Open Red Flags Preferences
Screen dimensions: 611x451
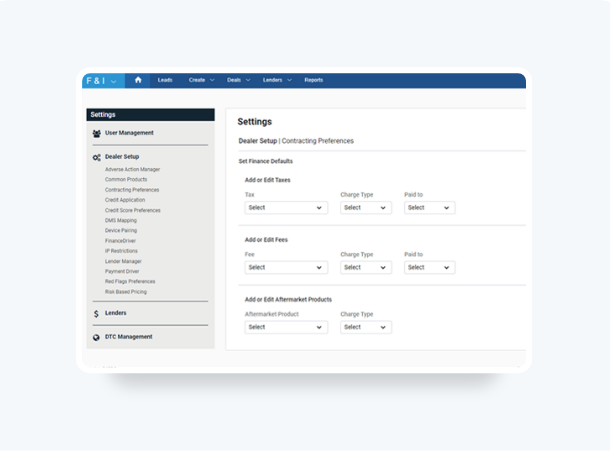click(130, 281)
